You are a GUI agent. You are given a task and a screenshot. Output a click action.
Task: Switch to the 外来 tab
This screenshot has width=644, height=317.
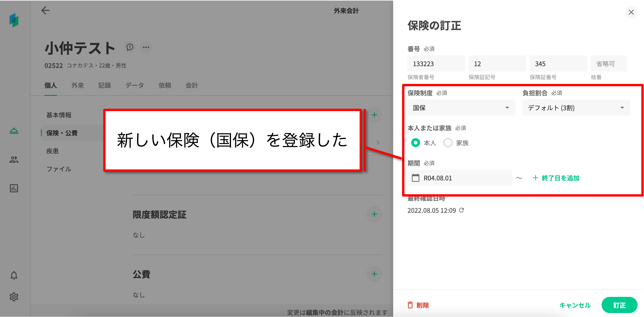tap(77, 85)
